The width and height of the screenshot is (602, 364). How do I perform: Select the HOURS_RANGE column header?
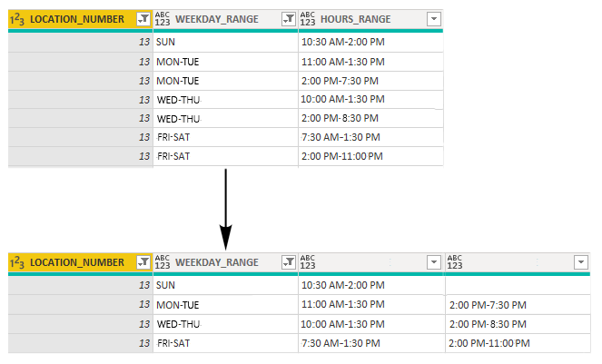tap(370, 19)
